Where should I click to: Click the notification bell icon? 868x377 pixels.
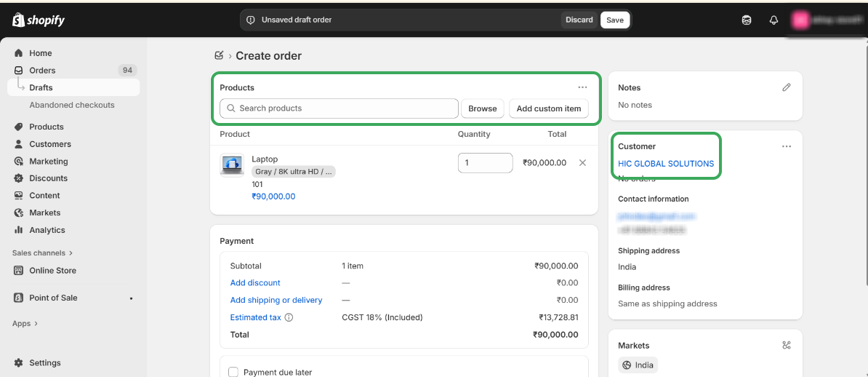773,20
